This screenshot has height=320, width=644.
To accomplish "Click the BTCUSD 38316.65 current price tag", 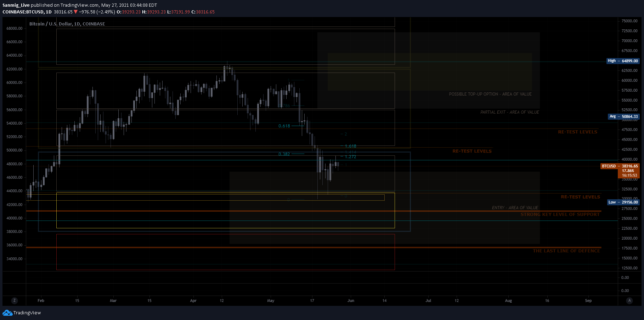I will 620,166.
